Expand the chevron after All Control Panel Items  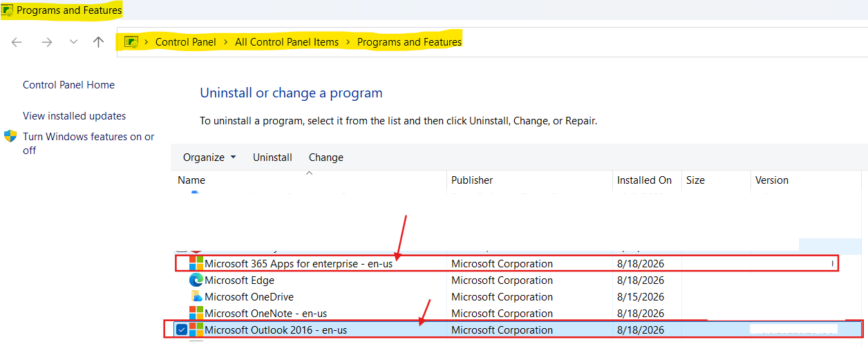click(348, 42)
